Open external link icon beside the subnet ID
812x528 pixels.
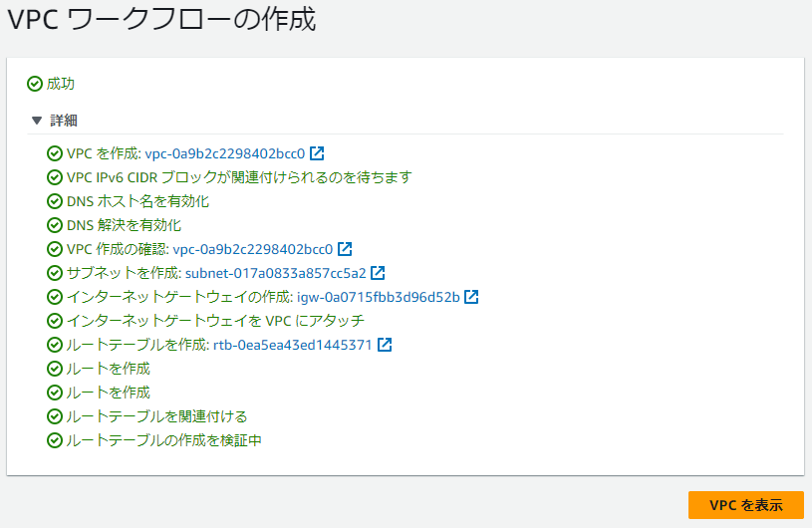(378, 273)
